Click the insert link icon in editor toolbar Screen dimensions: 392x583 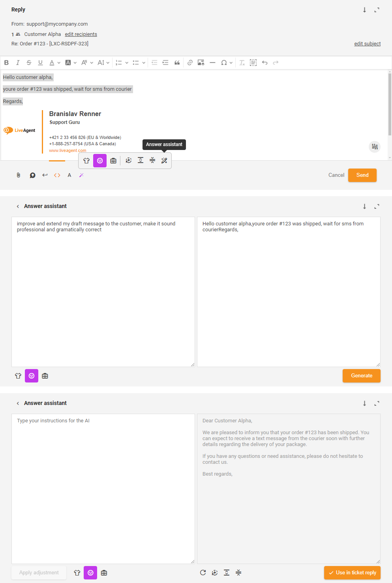190,63
